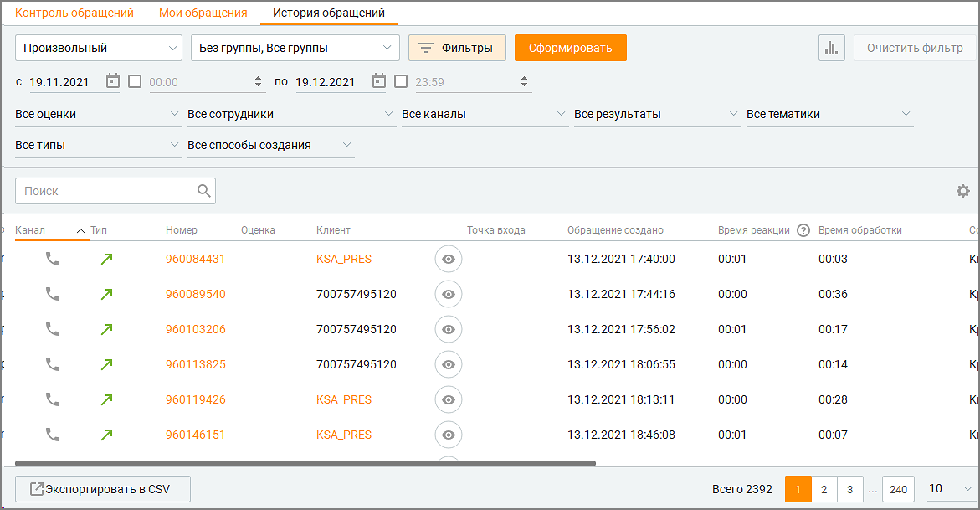Click the start time stepper arrows
980x510 pixels.
[258, 81]
